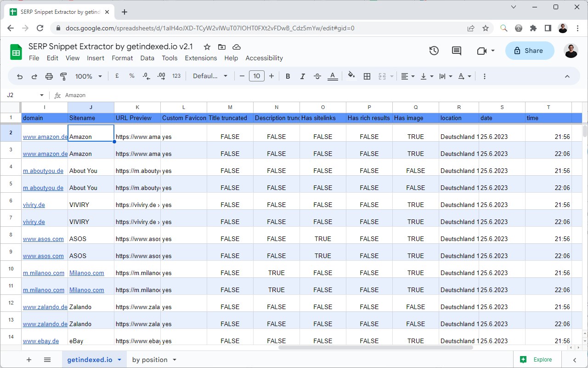The image size is (588, 368).
Task: Open the Format menu
Action: tap(122, 58)
